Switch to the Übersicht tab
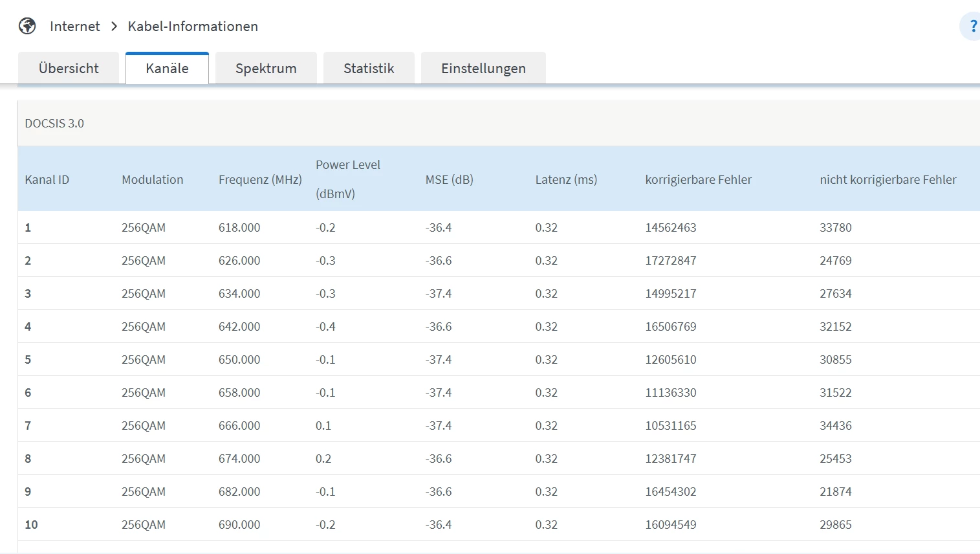This screenshot has width=980, height=554. pyautogui.click(x=69, y=69)
